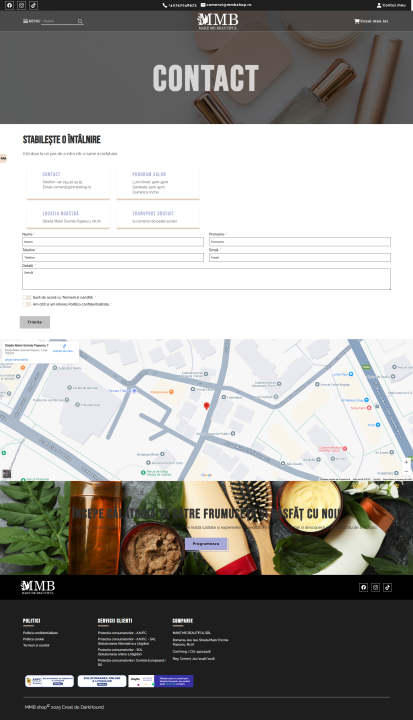The width and height of the screenshot is (413, 720).
Task: Open TikTok icon in top bar
Action: 33,6
